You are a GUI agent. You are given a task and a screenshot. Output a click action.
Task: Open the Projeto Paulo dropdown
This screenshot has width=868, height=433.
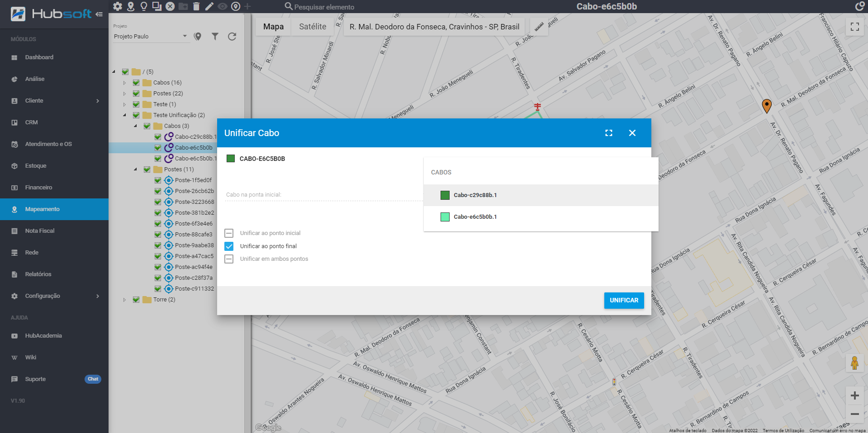(151, 36)
